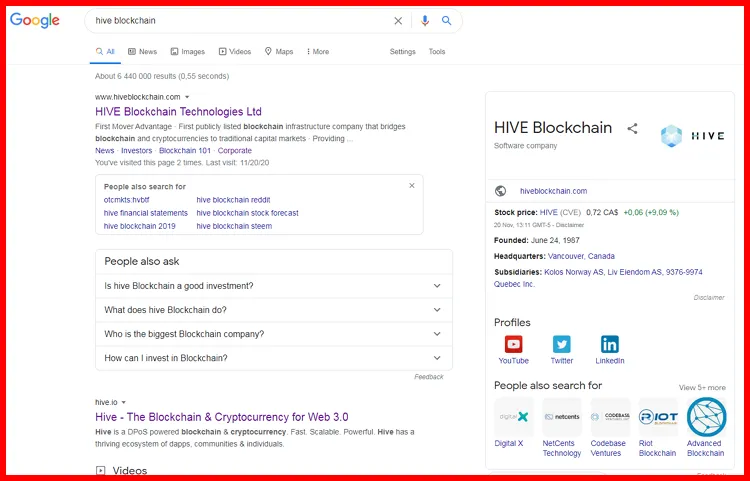Open dropdown arrow next to www.hiveblockchain.com
Screen dimensions: 750x481
click(187, 97)
